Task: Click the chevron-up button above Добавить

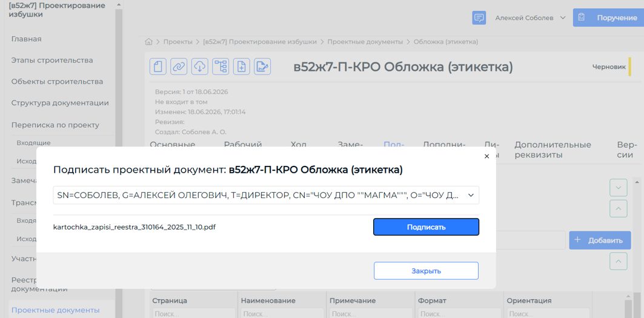Action: 619,209
